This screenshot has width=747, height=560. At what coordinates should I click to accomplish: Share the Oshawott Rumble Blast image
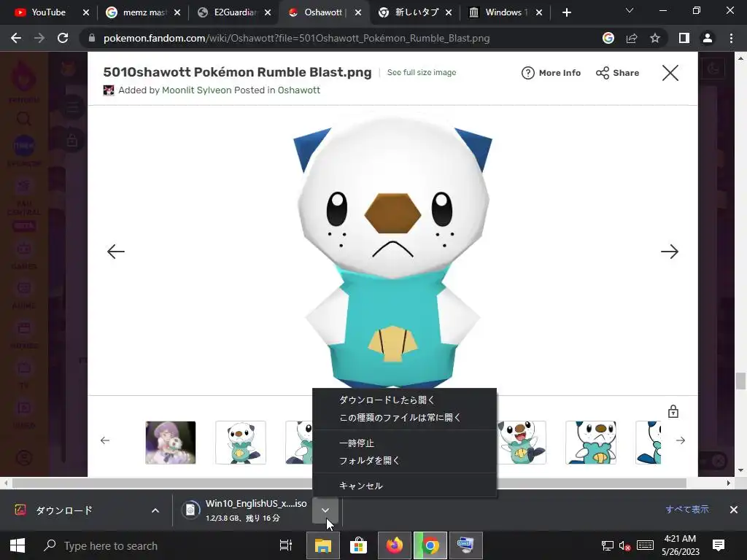coord(617,73)
